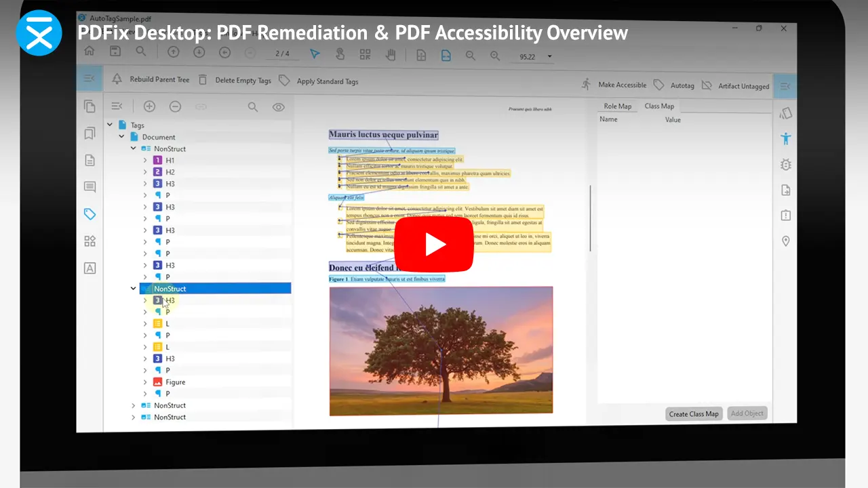Expand the H2 tag node
This screenshot has height=488, width=868.
[x=145, y=172]
